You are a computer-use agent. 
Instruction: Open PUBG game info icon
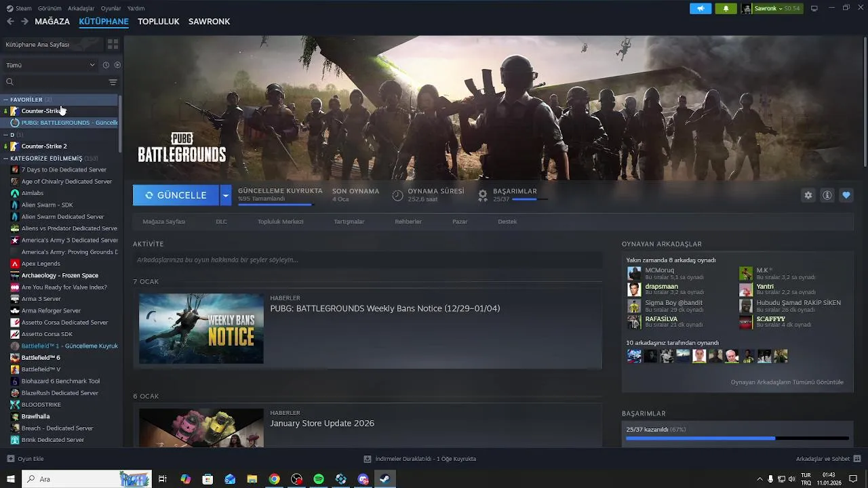(827, 195)
